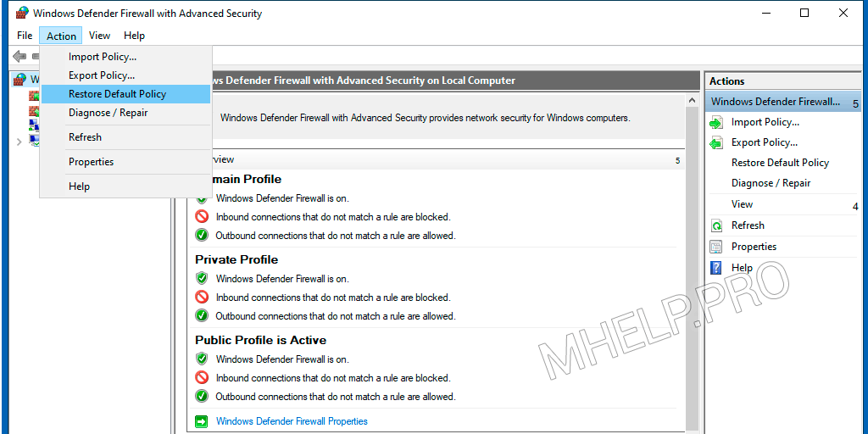Click the Back arrow toolbar icon
Image resolution: width=868 pixels, height=434 pixels.
click(19, 56)
